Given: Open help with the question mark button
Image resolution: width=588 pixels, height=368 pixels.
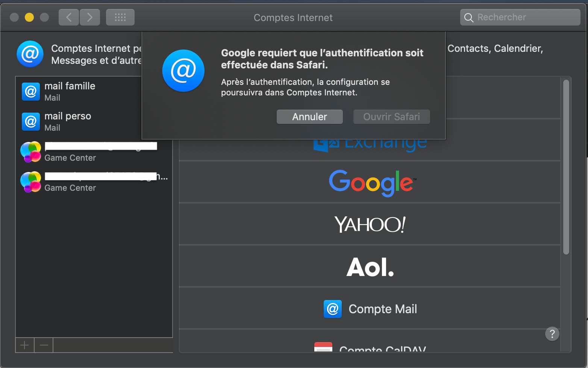Looking at the screenshot, I should pos(552,334).
